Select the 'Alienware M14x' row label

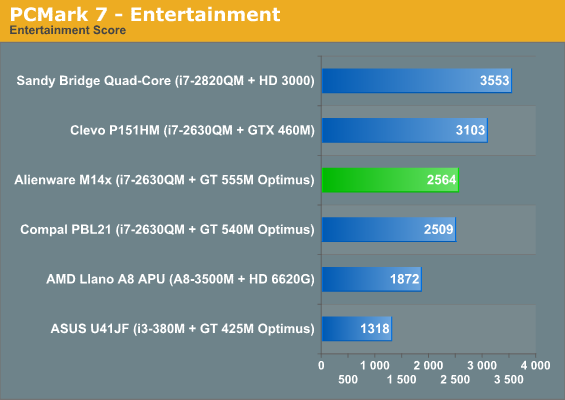pos(164,180)
